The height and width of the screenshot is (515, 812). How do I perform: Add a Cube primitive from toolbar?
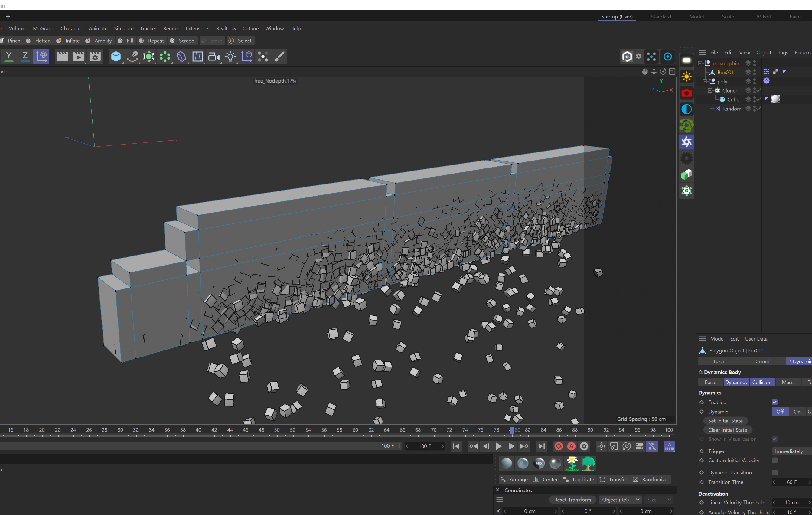[x=116, y=57]
